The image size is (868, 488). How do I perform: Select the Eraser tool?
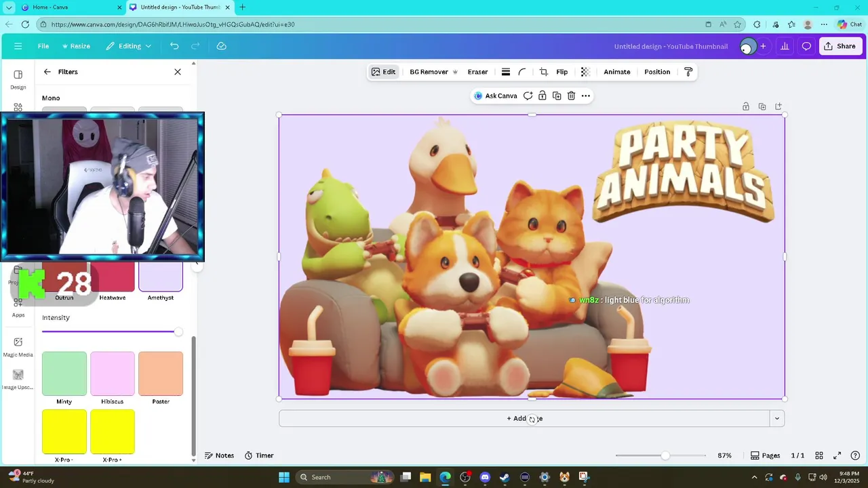pyautogui.click(x=477, y=72)
